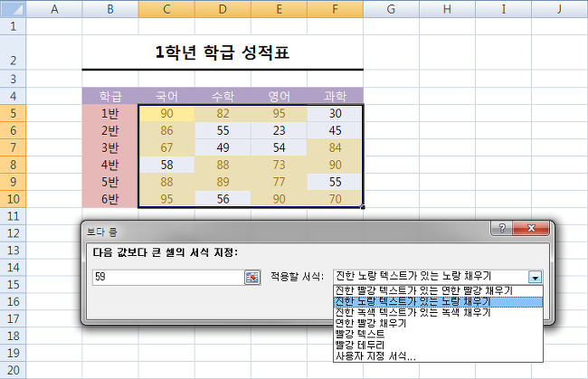
Task: Click cell with 70 in 과학 column
Action: (x=336, y=199)
